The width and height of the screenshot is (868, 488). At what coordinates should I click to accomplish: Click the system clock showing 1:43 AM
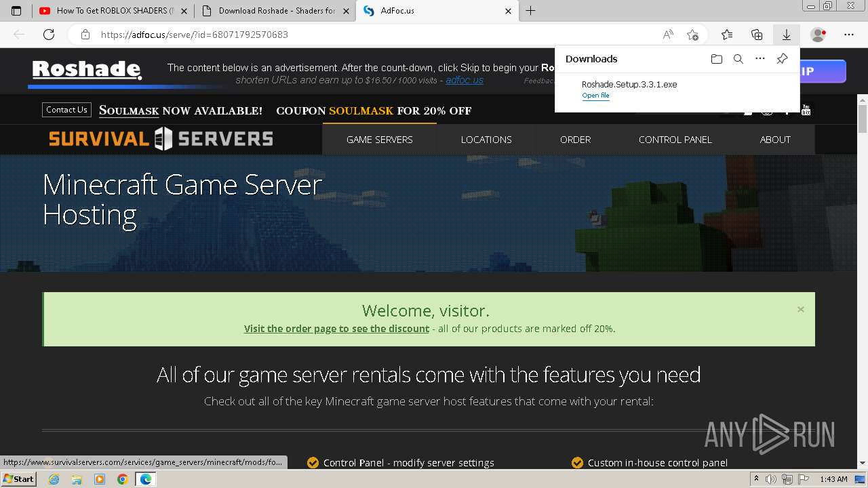(x=833, y=479)
